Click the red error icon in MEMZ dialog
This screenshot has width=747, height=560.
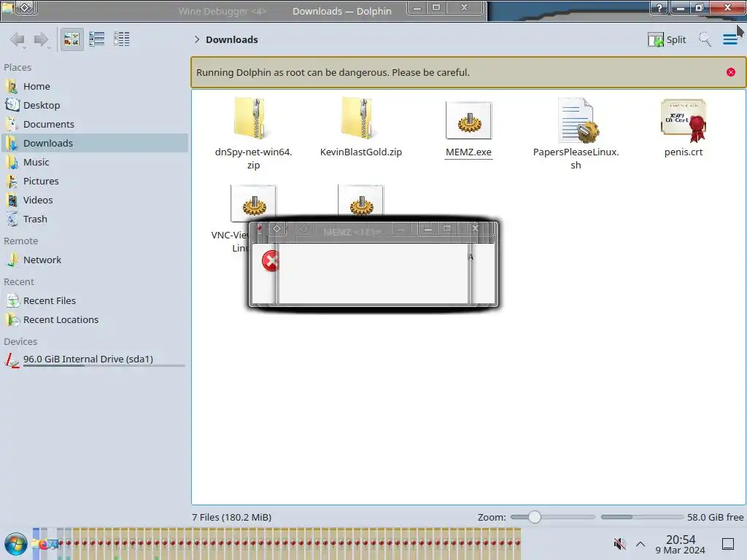coord(271,261)
